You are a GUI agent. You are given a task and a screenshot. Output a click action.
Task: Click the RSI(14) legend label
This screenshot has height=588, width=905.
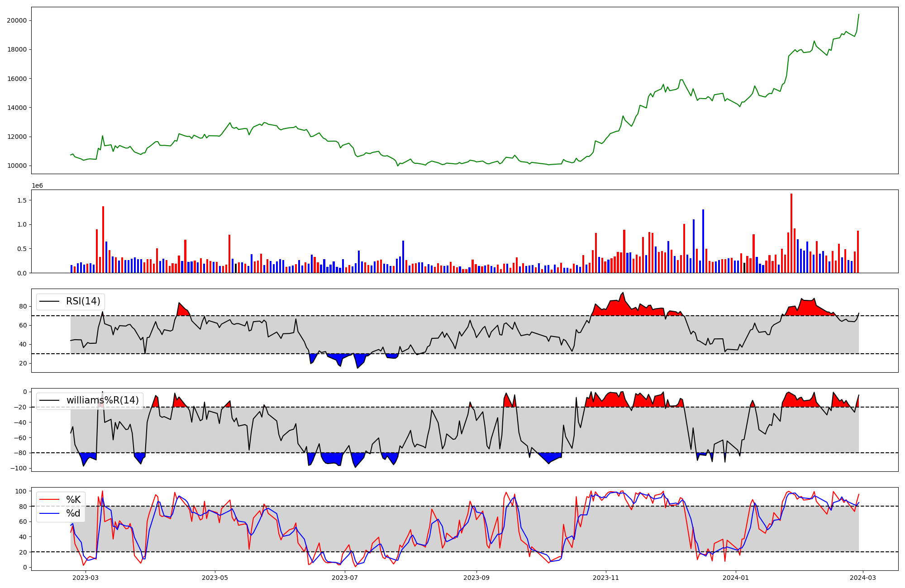pos(83,301)
